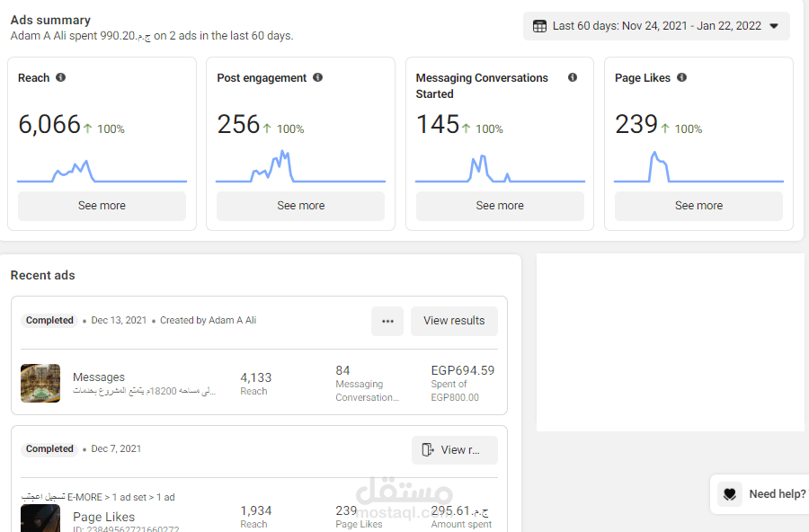Click the heart chat icon beside Need help
The image size is (809, 532).
(x=730, y=494)
